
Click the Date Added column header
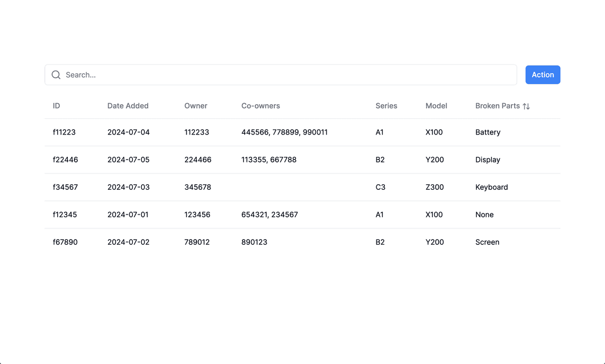click(128, 106)
